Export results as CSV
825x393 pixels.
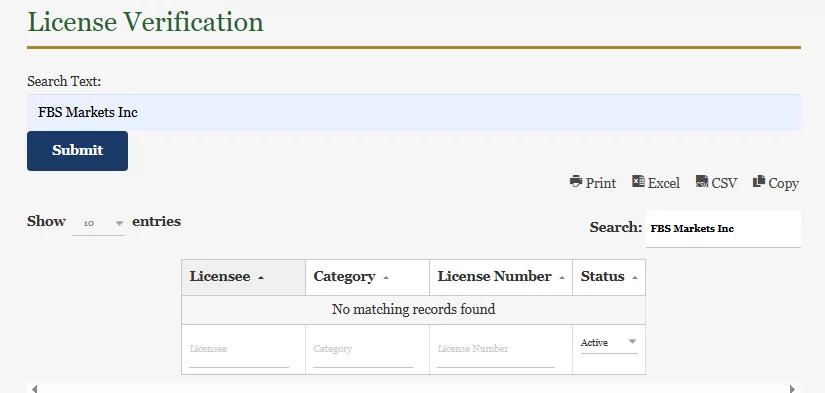coord(716,183)
